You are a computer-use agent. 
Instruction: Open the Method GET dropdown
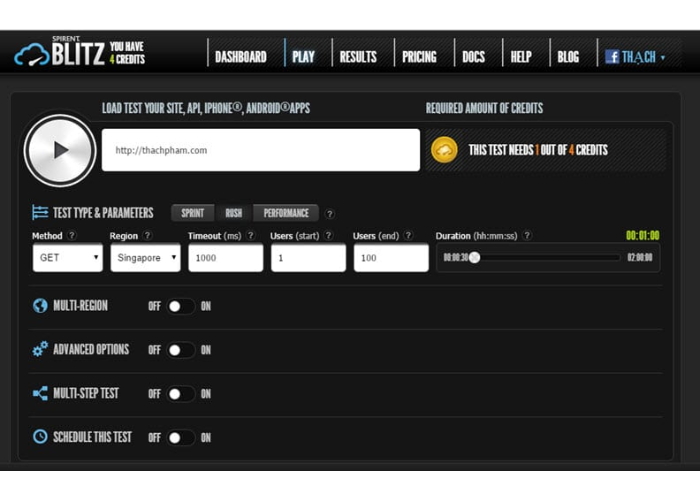click(x=67, y=258)
